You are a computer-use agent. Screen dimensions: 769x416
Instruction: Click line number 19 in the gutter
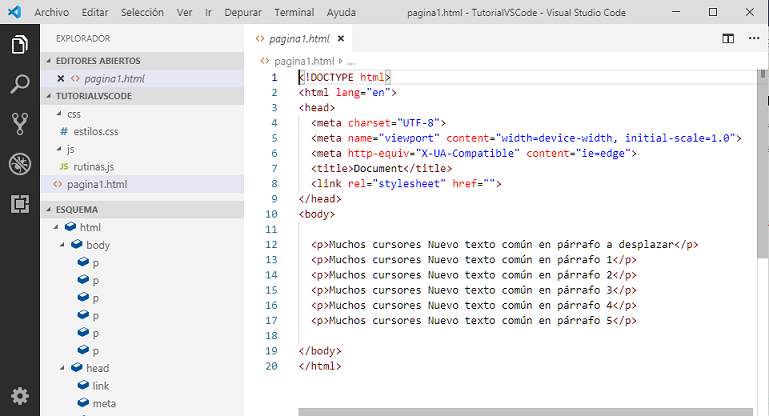[x=271, y=351]
